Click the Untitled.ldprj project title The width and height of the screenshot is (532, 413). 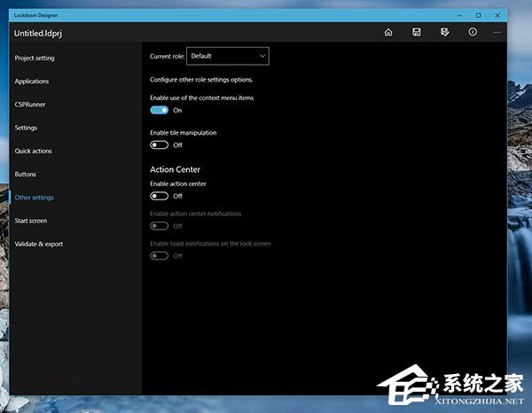[38, 33]
